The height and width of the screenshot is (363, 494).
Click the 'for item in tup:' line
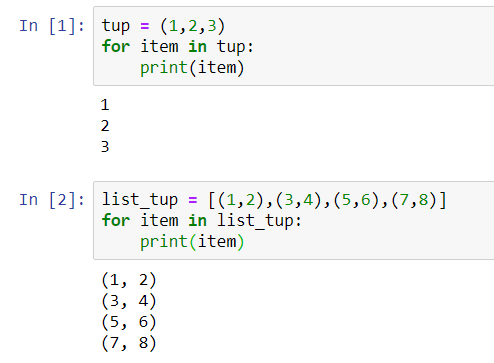click(x=177, y=46)
